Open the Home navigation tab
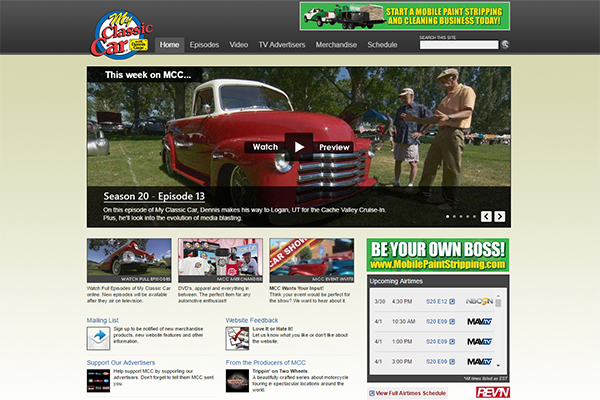 [170, 45]
